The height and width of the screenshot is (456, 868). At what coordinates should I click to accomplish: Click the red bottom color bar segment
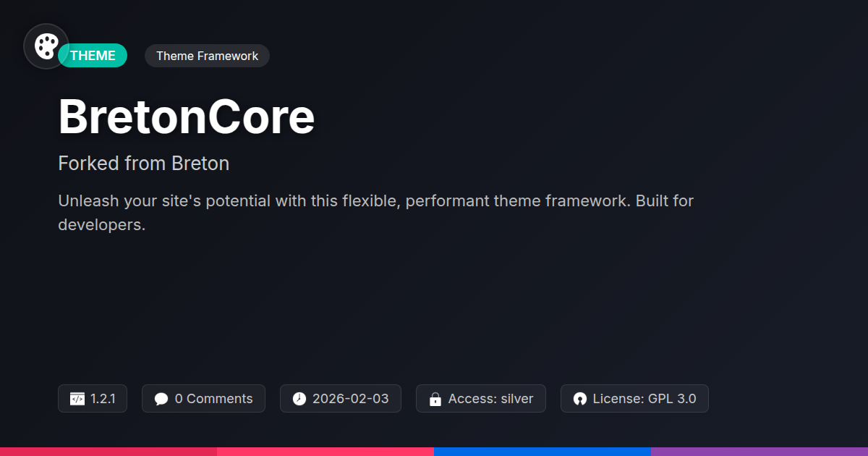[109, 451]
